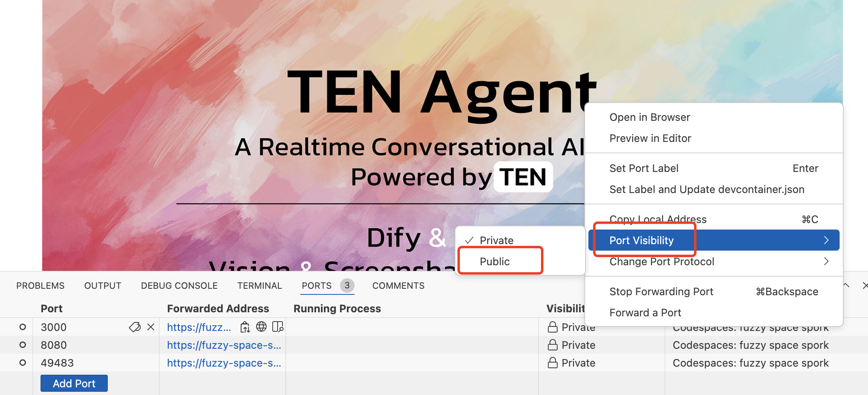Choose Forward a Port menu entry

pyautogui.click(x=714, y=313)
